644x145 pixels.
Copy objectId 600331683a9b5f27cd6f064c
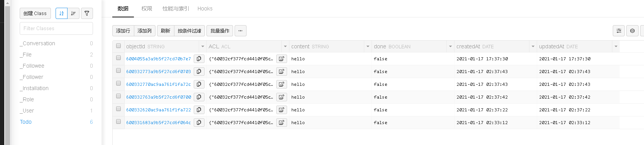pyautogui.click(x=199, y=123)
